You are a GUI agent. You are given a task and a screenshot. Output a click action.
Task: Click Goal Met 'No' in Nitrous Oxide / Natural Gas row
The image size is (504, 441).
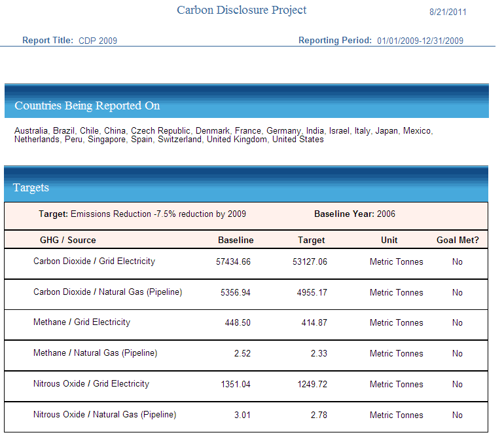[x=458, y=415]
